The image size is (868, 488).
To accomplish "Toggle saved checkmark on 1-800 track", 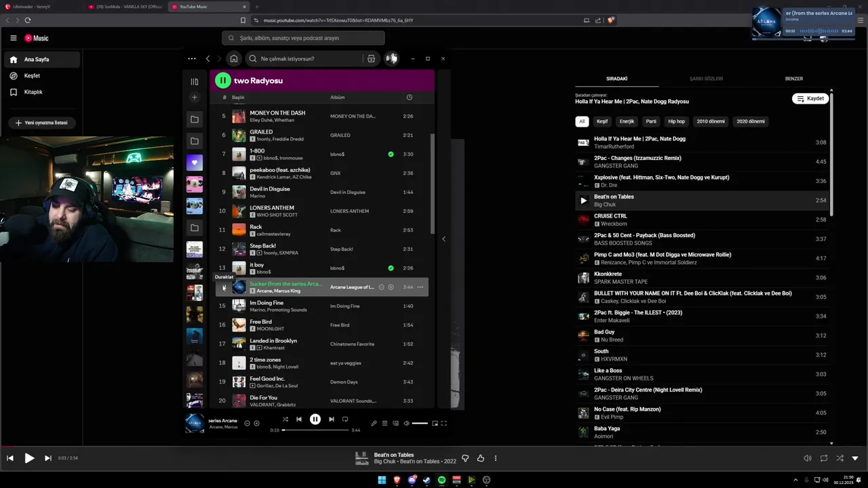I will 391,155.
